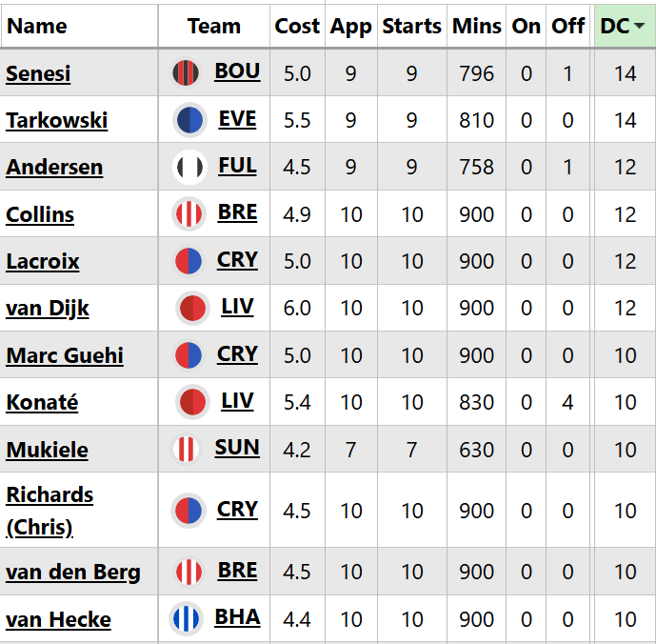
Task: Sort by the Starts column header
Action: 411,26
